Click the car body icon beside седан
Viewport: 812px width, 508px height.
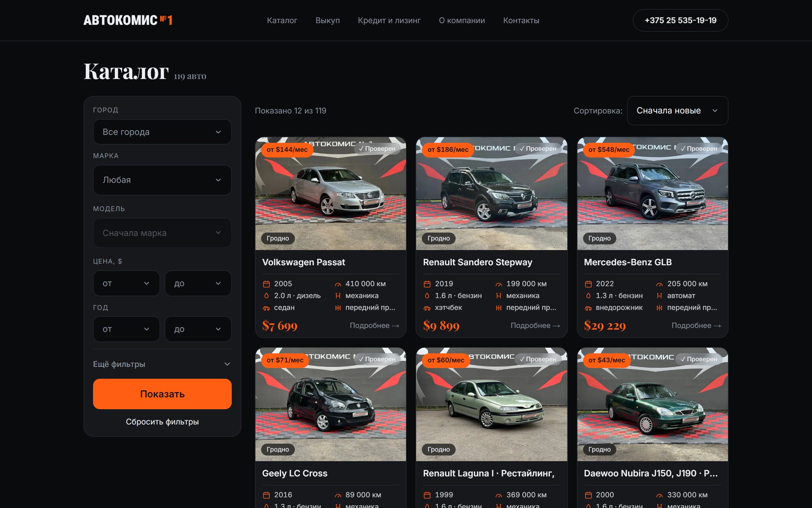point(266,308)
